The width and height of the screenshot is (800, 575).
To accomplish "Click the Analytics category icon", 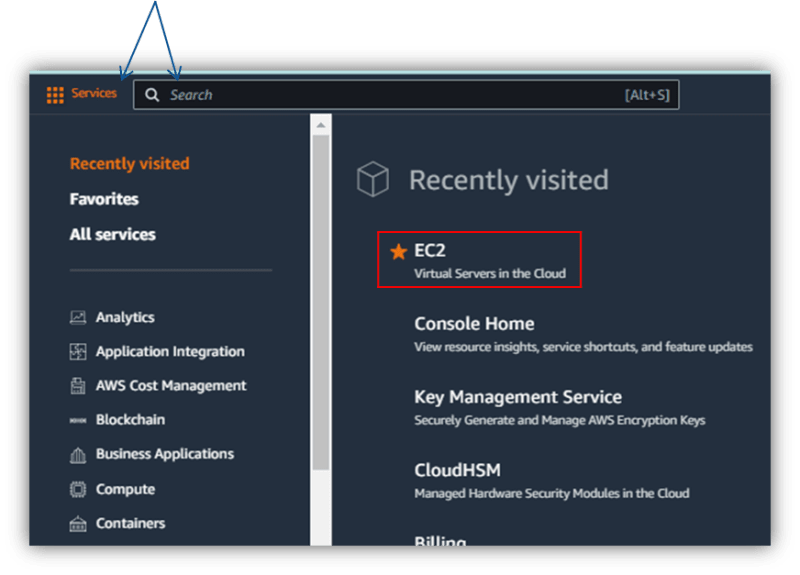I will (78, 318).
